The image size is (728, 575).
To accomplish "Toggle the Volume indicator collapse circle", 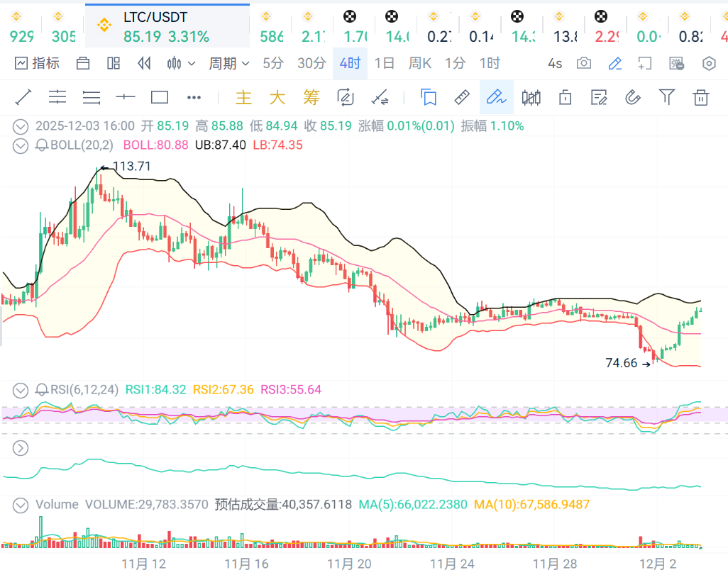I will click(21, 505).
